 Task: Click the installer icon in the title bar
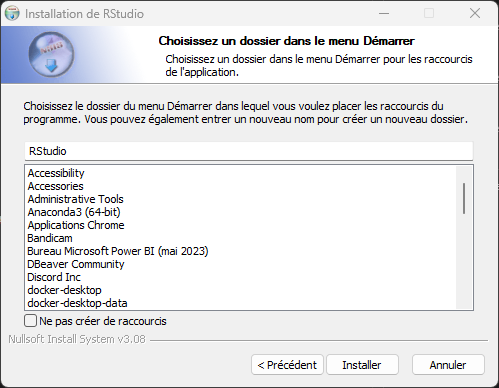(12, 13)
